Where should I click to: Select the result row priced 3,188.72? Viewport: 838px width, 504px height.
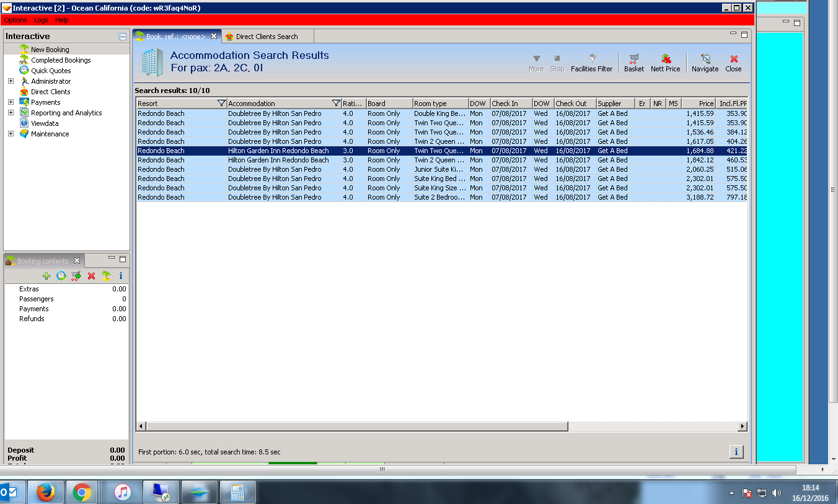pos(441,197)
